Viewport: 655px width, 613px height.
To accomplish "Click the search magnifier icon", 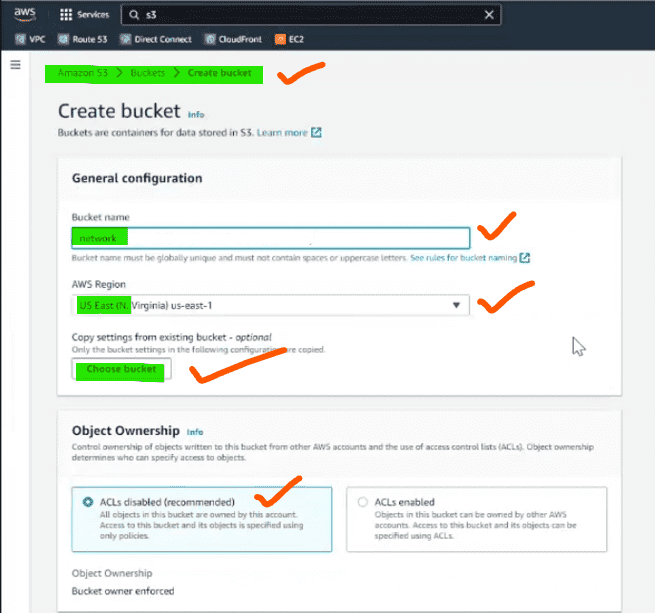I will click(134, 15).
